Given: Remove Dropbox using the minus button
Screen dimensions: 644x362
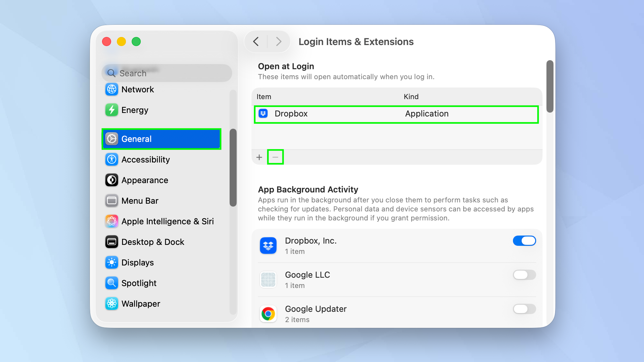Looking at the screenshot, I should 275,157.
